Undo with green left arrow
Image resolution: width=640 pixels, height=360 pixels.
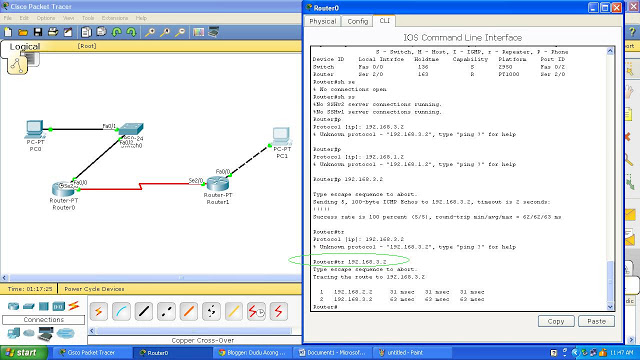click(117, 32)
